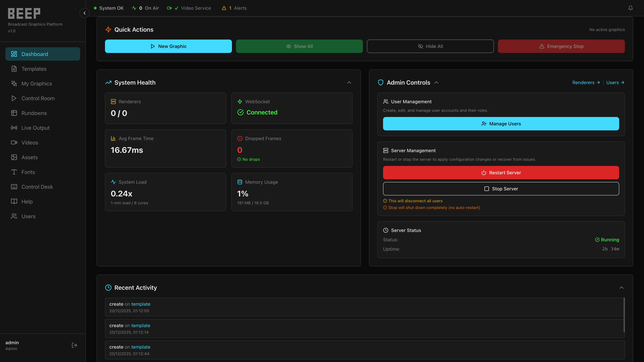Click the Avg Frame Time chart icon
The height and width of the screenshot is (362, 644).
[113, 138]
